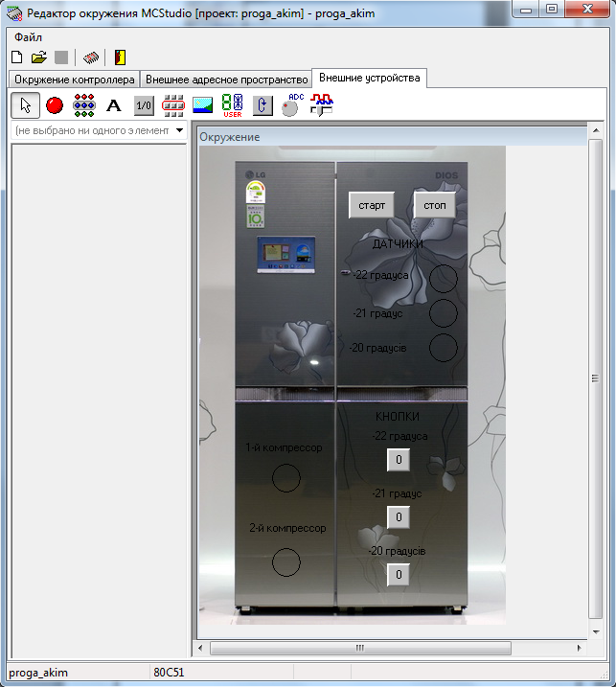Viewport: 616px width, 687px height.
Task: Click the vertical scrollbar thumb
Action: tap(596, 378)
